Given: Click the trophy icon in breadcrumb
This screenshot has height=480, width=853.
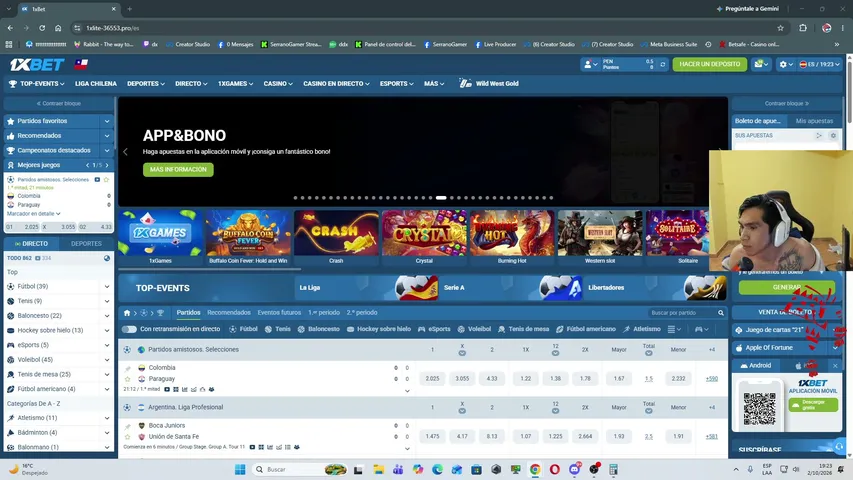Looking at the screenshot, I should (x=160, y=313).
